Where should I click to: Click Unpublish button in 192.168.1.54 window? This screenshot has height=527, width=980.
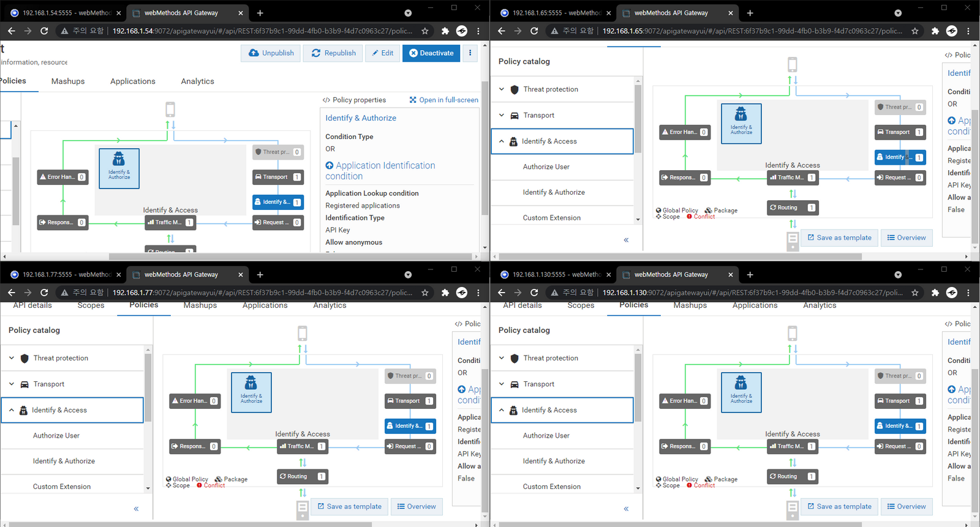[271, 53]
